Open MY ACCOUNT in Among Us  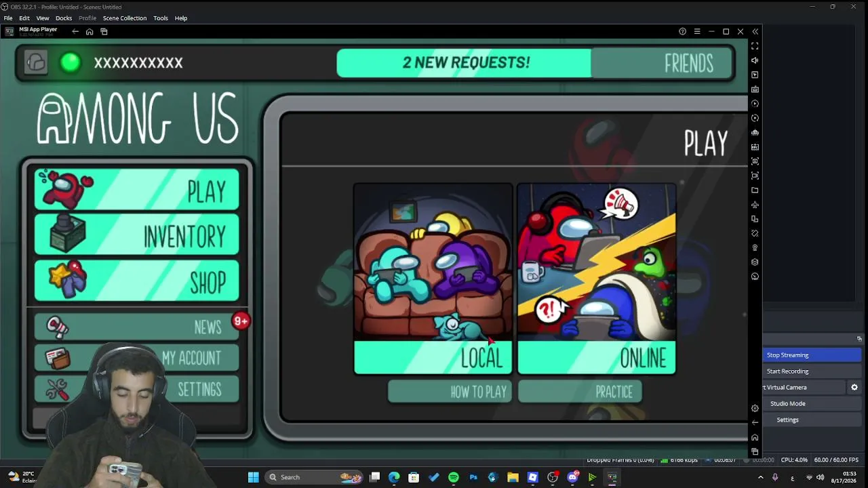click(137, 358)
